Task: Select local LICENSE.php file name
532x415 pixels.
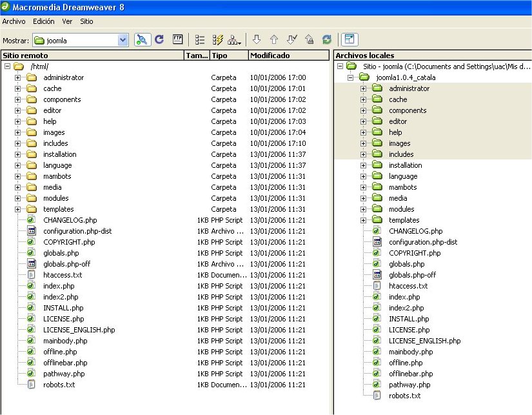Action: [409, 330]
